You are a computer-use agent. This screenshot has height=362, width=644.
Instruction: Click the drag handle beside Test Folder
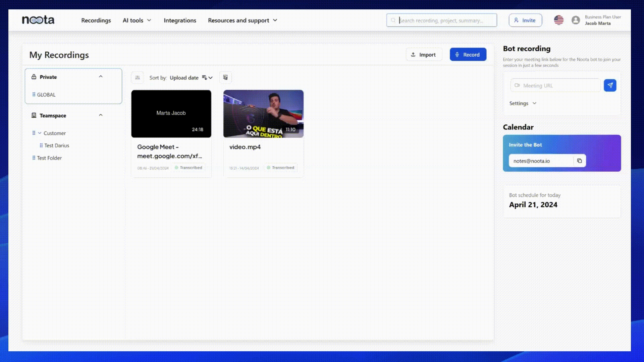tap(34, 158)
